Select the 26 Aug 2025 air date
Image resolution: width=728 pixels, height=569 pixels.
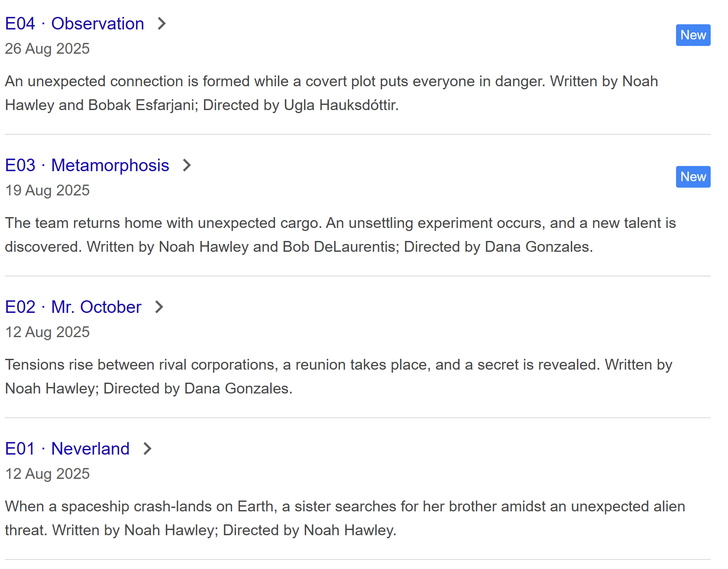(x=47, y=49)
